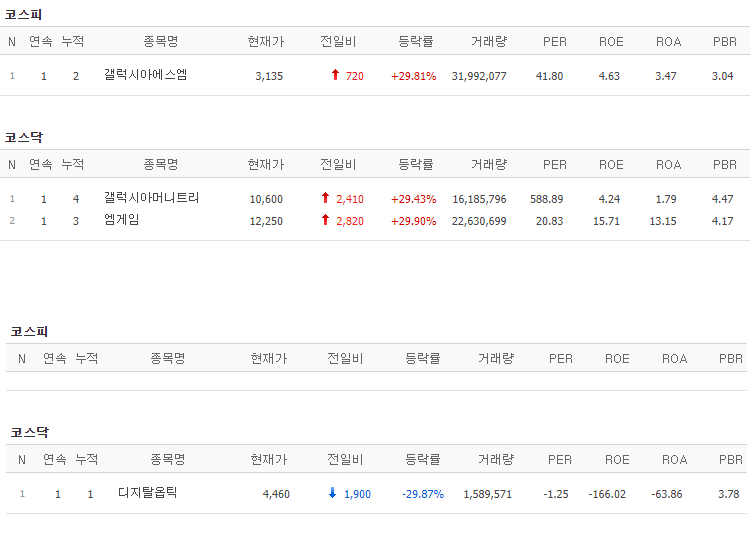Open stock 갤럭시아머니트리
The height and width of the screenshot is (540, 750).
coord(151,198)
